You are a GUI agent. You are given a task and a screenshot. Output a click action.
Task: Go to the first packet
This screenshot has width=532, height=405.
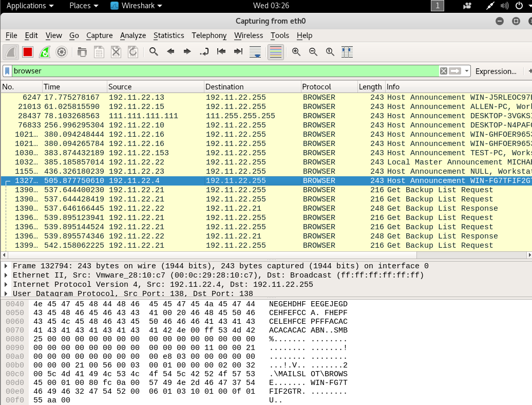point(221,52)
